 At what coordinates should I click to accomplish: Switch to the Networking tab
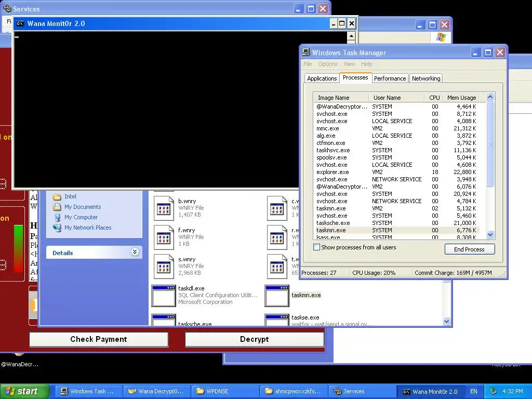point(426,78)
